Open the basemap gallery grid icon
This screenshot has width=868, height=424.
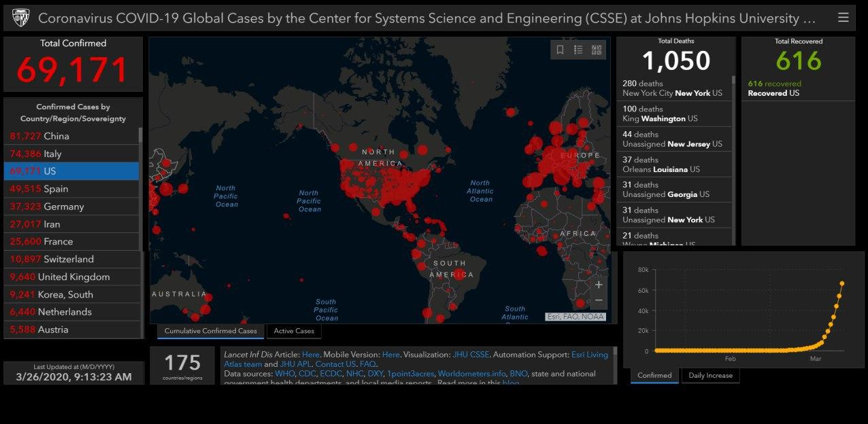pos(597,50)
